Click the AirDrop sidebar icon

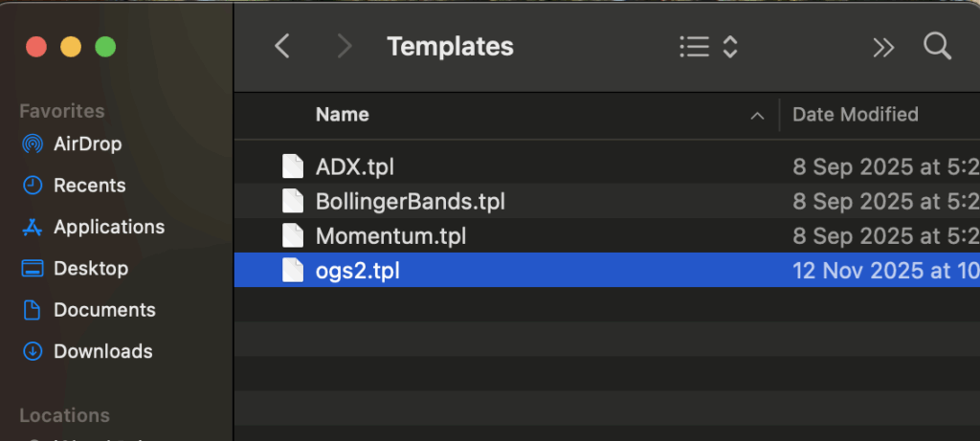coord(33,144)
